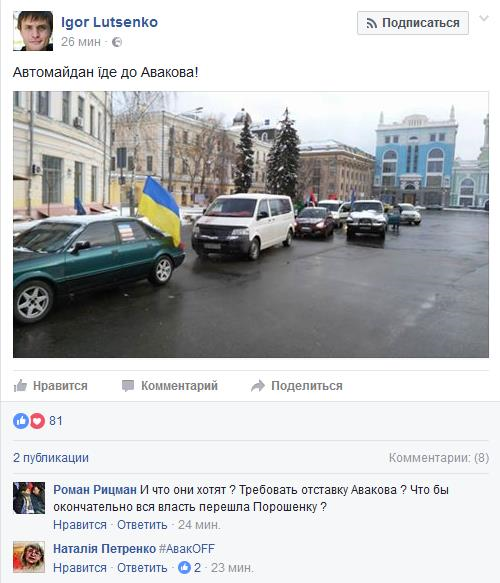The image size is (500, 583).
Task: Click the Подписаться subscribe button
Action: click(x=413, y=23)
